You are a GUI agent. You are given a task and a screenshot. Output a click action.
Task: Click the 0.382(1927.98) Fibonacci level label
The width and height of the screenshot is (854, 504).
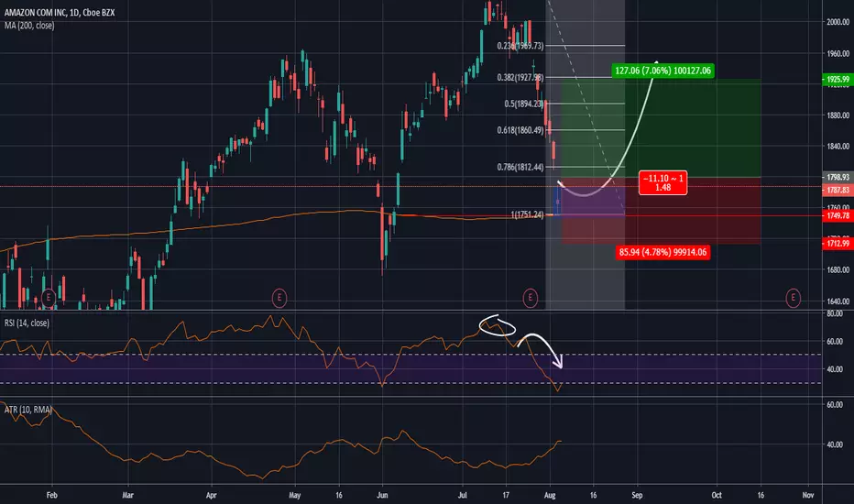coord(520,77)
